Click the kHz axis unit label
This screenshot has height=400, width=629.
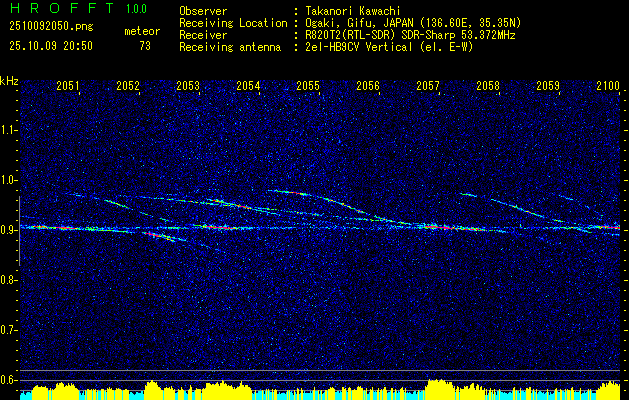click(10, 81)
